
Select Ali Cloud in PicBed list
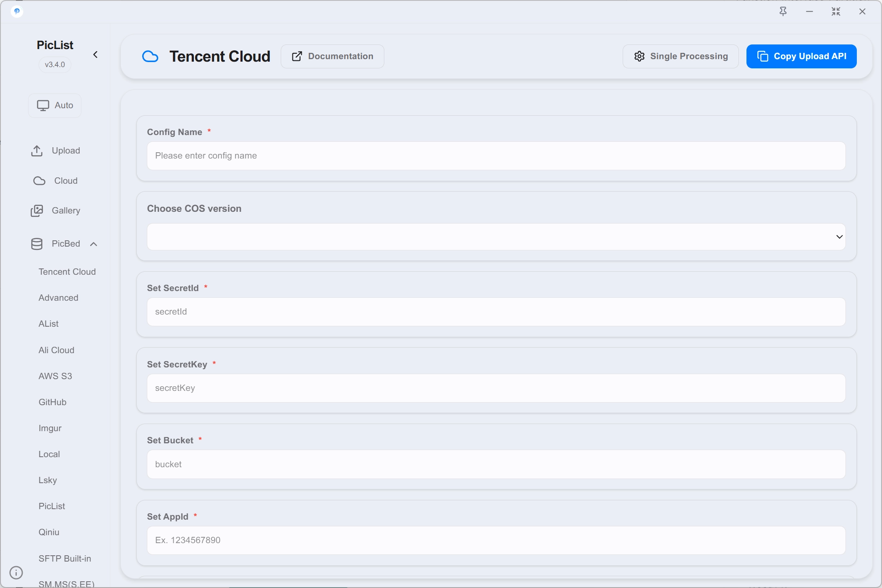pos(56,350)
